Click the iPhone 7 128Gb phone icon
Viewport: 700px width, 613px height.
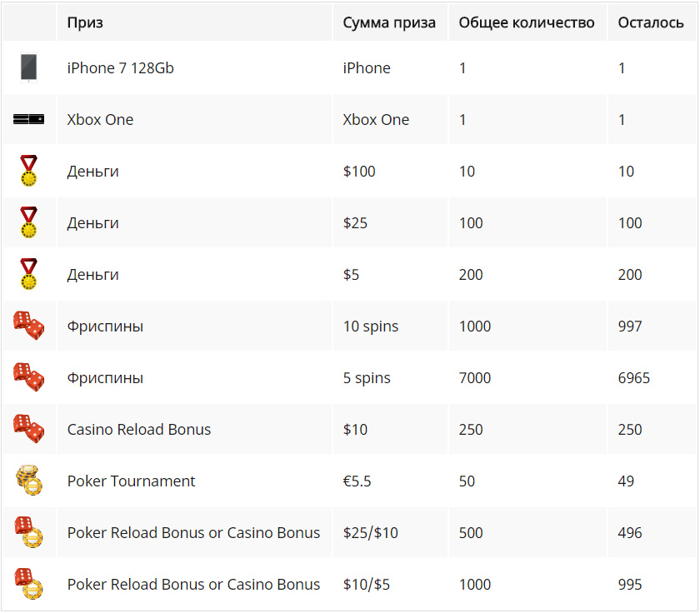coord(29,67)
